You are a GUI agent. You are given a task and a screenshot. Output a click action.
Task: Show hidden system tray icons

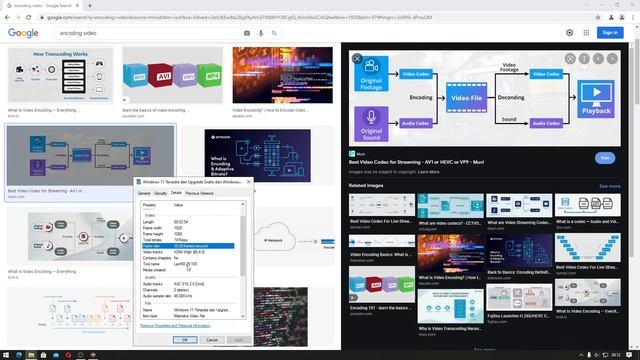581,355
